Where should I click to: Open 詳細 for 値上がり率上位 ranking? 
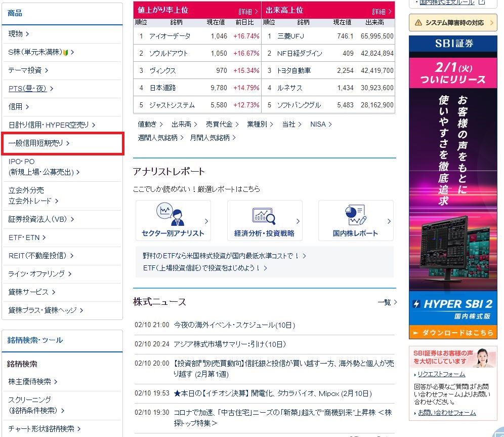248,12
